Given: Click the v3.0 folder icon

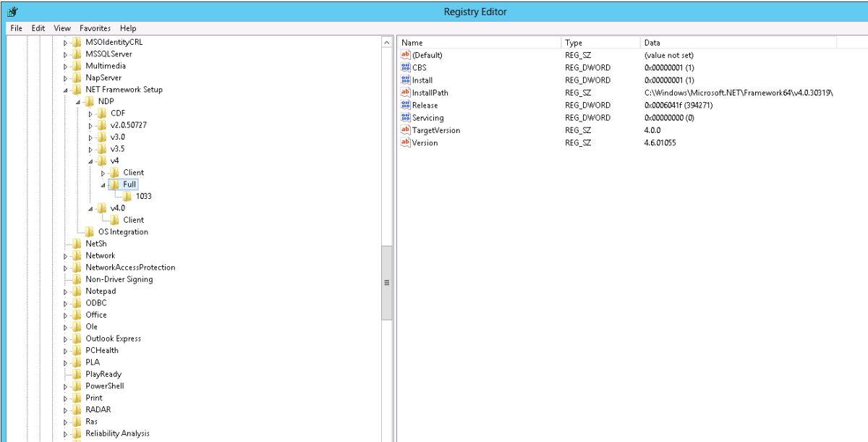Looking at the screenshot, I should click(x=102, y=137).
